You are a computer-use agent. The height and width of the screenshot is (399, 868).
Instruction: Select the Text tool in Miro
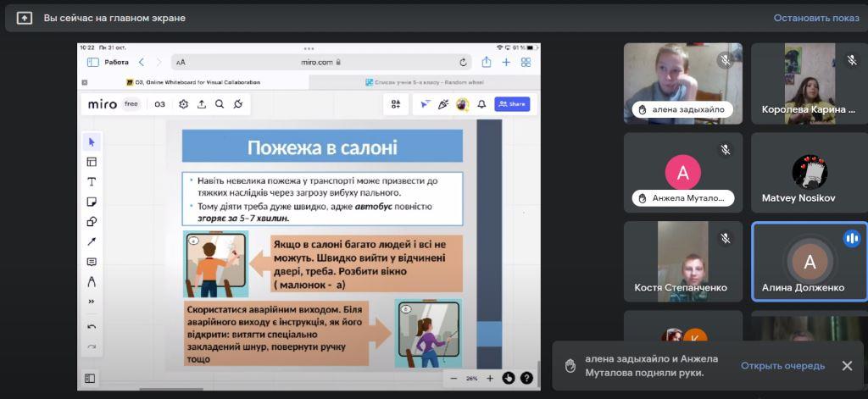(x=92, y=182)
